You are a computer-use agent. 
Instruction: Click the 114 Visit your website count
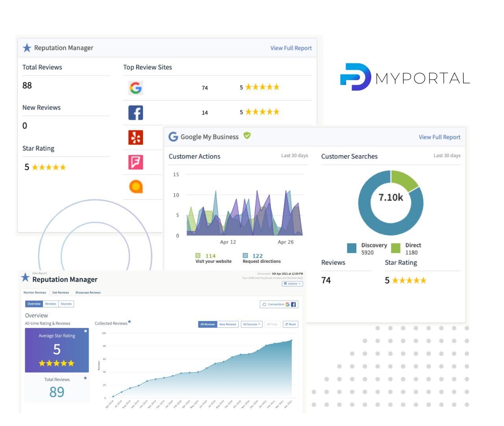(211, 256)
